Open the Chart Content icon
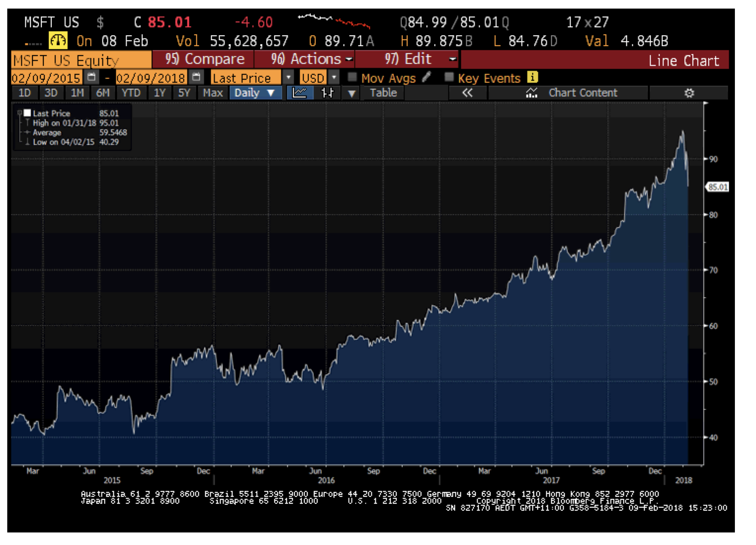 [531, 93]
